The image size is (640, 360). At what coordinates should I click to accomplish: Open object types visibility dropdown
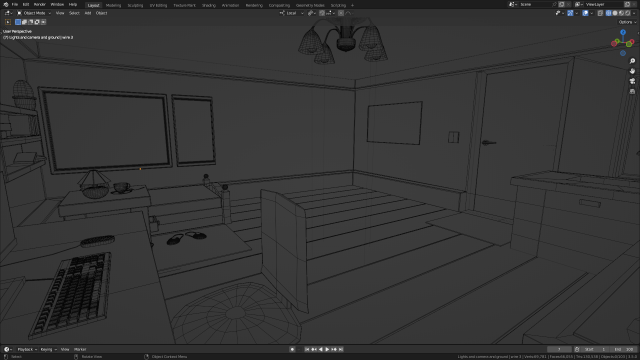560,13
